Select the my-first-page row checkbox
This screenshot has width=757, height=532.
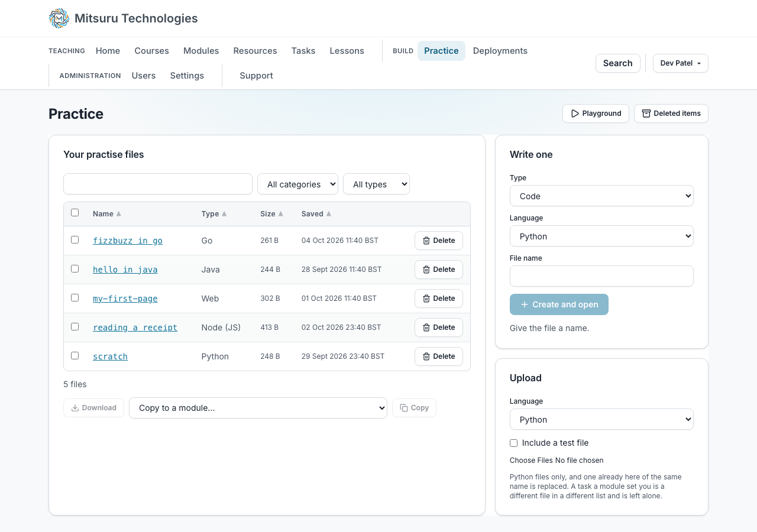(75, 298)
